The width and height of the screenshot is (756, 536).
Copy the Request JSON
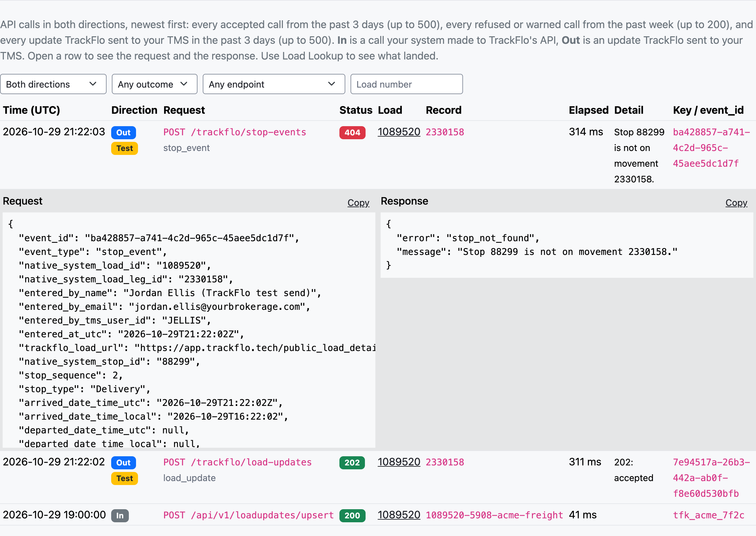(x=358, y=203)
